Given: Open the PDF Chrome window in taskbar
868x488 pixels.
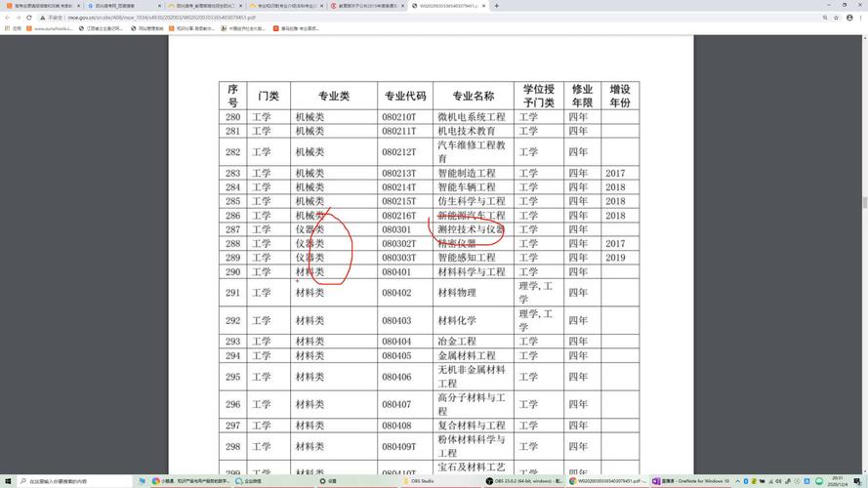Looking at the screenshot, I should [x=608, y=481].
